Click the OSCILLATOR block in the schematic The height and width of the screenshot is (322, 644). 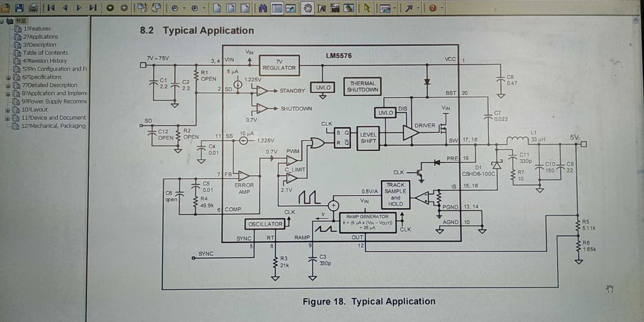pyautogui.click(x=265, y=224)
